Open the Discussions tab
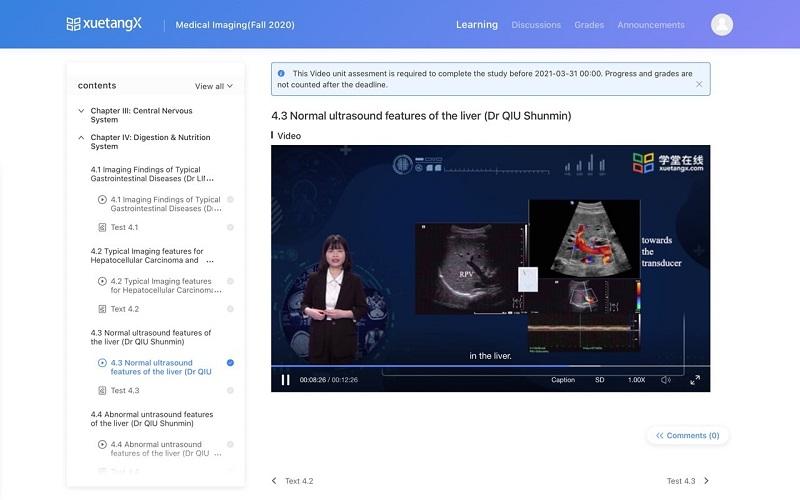 pyautogui.click(x=536, y=25)
